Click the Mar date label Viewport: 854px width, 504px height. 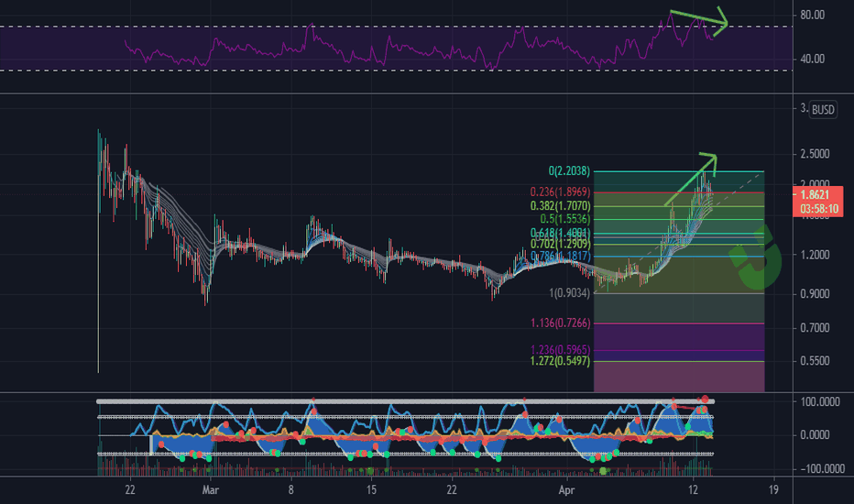point(210,490)
